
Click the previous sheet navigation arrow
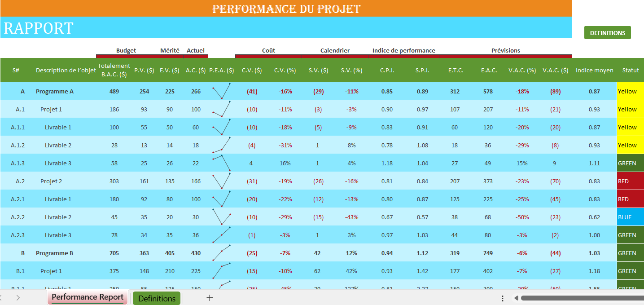(x=2, y=298)
